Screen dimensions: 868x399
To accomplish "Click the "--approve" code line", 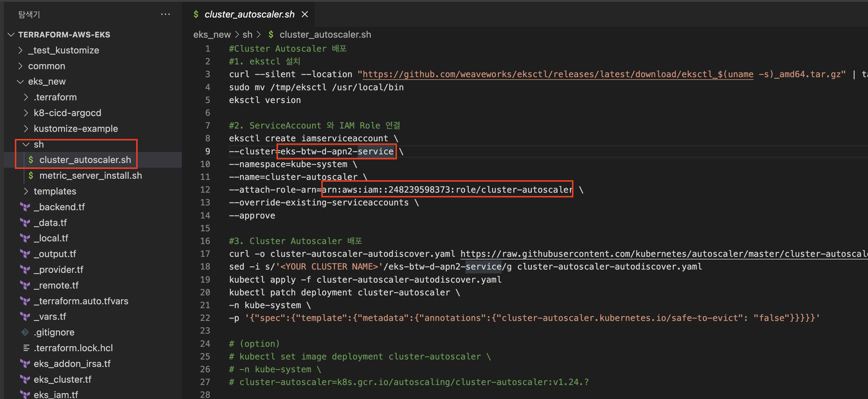I will (x=252, y=216).
